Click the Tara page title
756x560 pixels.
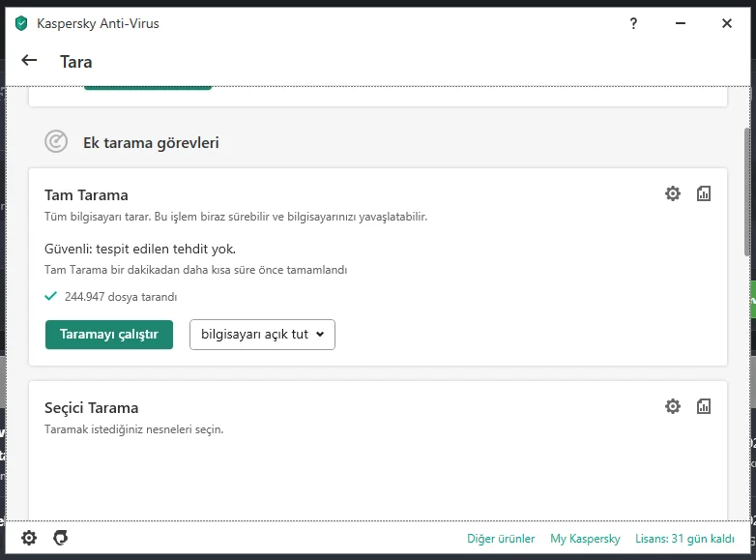(x=75, y=62)
